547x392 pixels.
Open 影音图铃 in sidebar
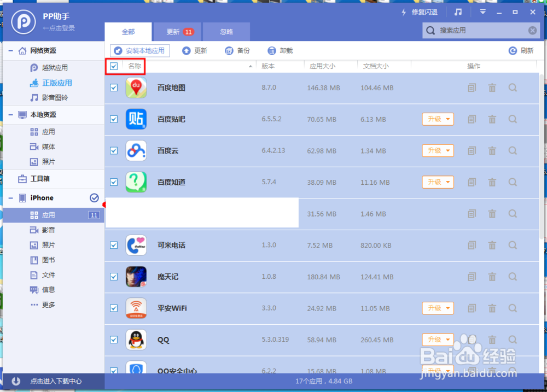(49, 98)
